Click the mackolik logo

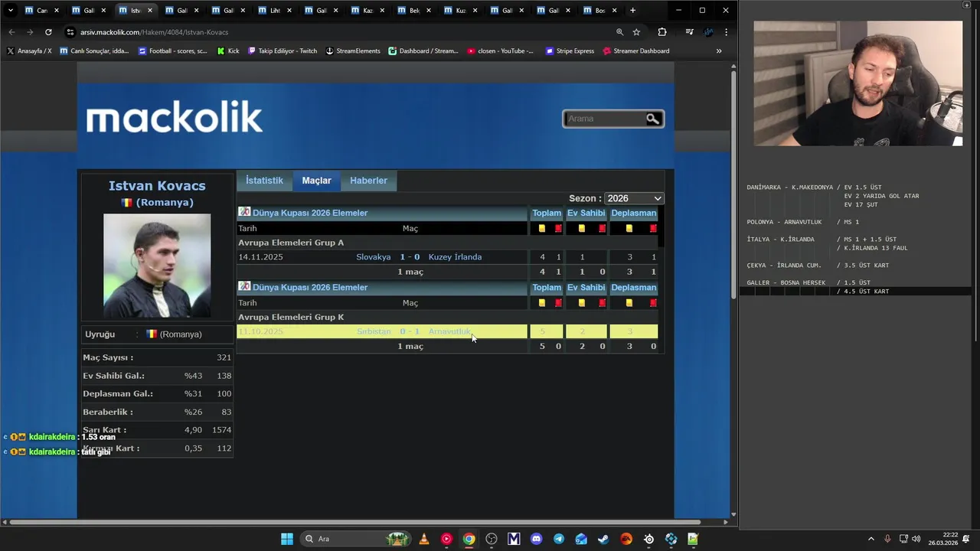click(x=174, y=119)
